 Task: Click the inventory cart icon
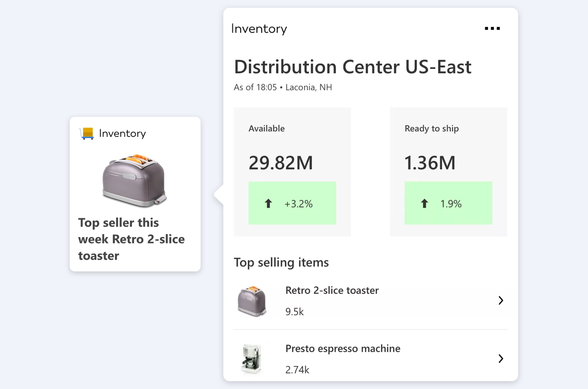pyautogui.click(x=87, y=133)
